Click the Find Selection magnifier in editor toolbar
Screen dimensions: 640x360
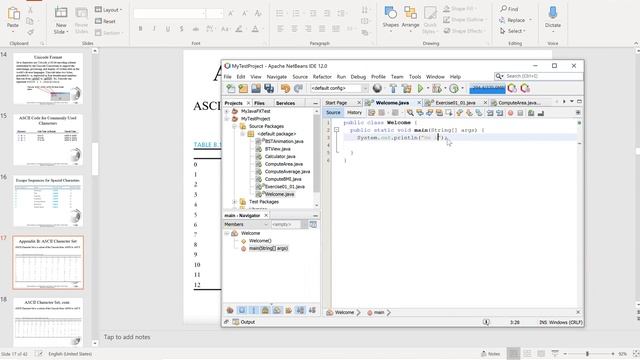click(410, 113)
